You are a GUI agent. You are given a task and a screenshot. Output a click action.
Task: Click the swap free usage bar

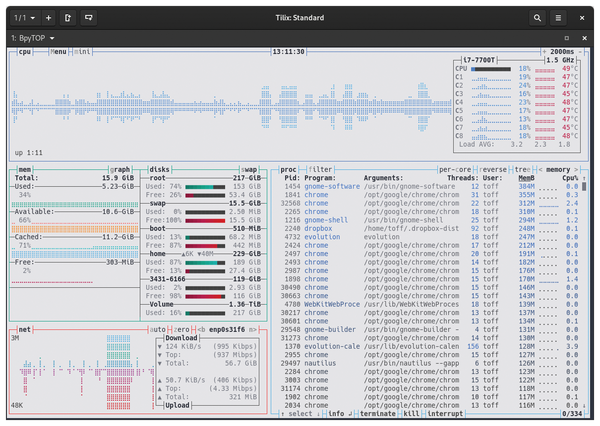[205, 220]
